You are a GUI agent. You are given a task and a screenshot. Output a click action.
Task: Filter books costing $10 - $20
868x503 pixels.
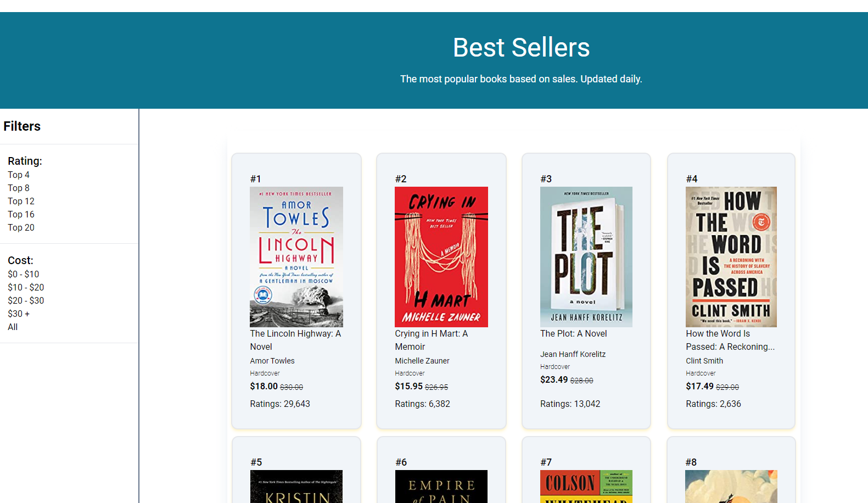coord(26,287)
